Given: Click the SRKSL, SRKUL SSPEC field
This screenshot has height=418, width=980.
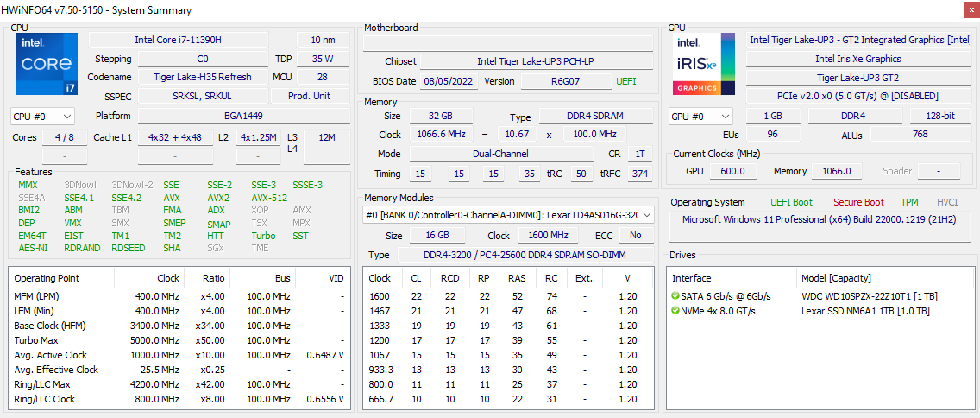Looking at the screenshot, I should [203, 97].
